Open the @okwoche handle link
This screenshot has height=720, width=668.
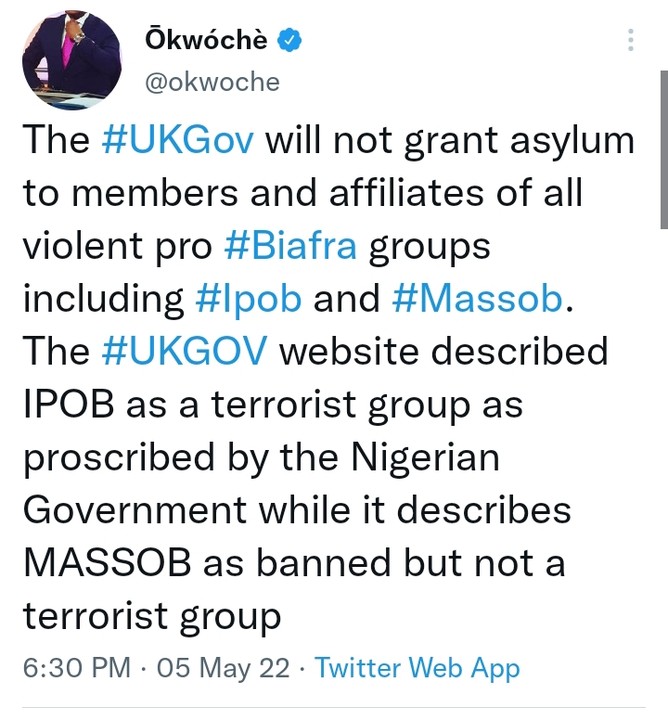212,82
